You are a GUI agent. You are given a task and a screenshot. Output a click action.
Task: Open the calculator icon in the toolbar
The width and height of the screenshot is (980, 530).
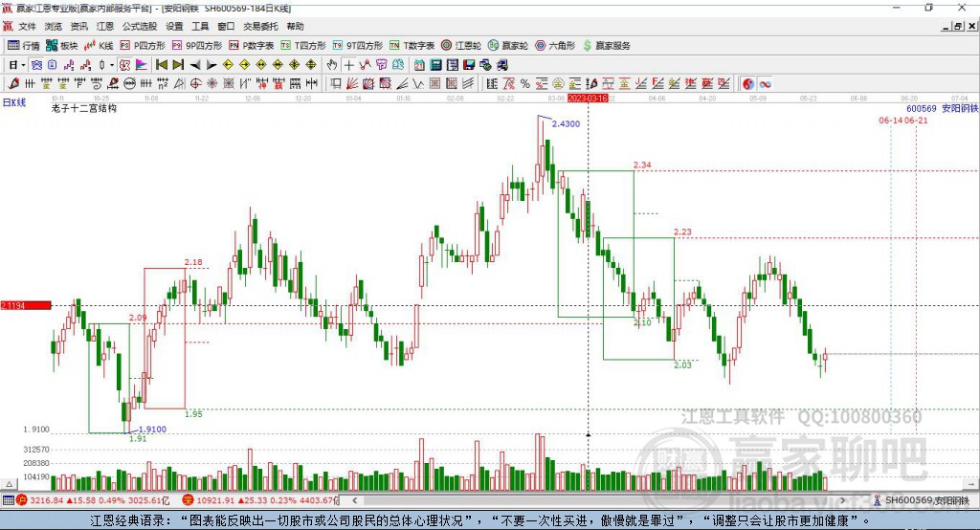(435, 65)
